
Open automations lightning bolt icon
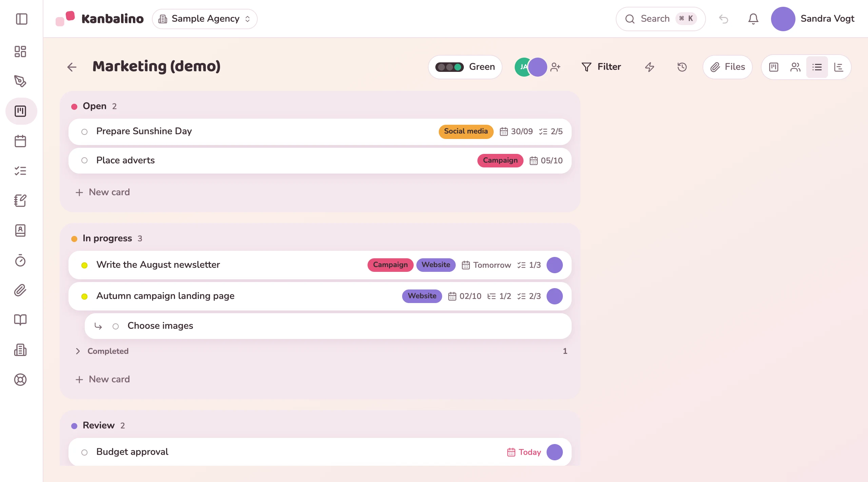[x=649, y=67]
